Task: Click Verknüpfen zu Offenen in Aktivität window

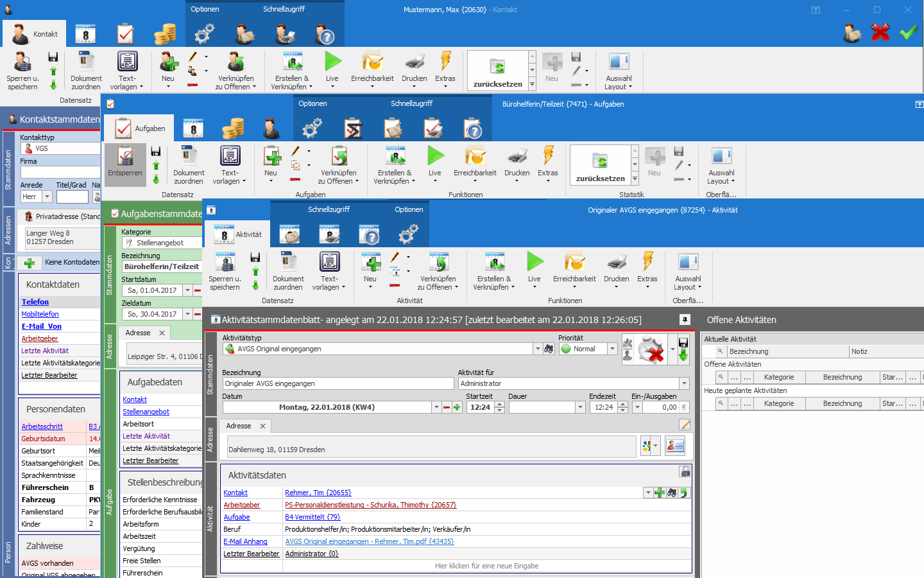Action: tap(438, 271)
